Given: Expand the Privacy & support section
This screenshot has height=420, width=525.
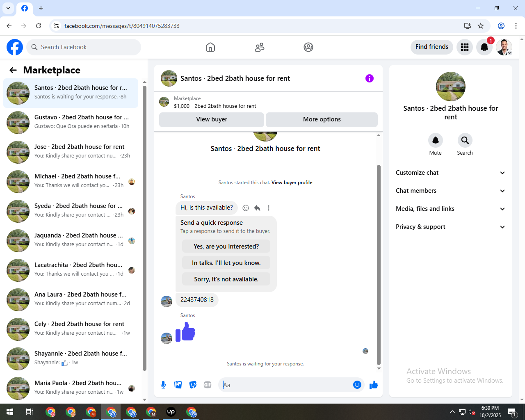Looking at the screenshot, I should [x=451, y=227].
